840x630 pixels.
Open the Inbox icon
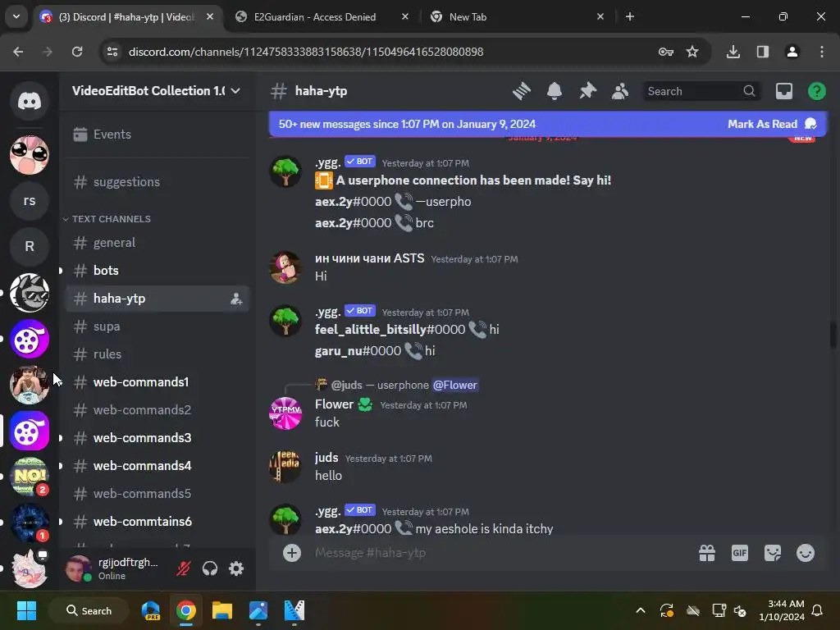click(x=783, y=91)
